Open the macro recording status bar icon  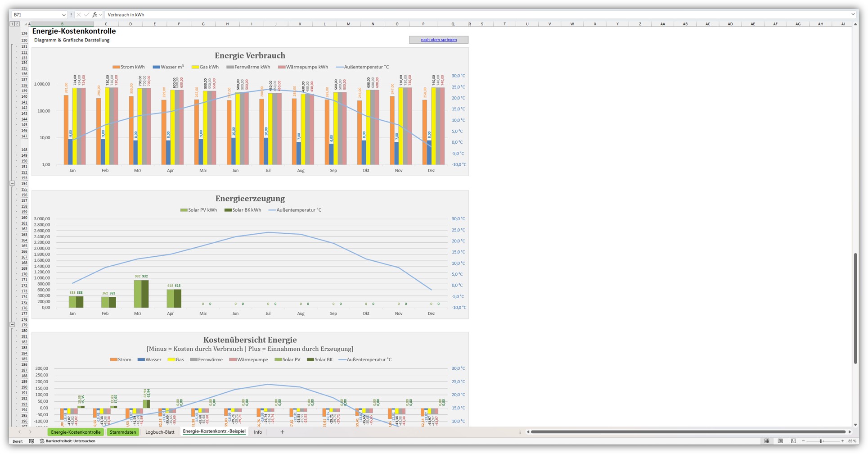[31, 441]
